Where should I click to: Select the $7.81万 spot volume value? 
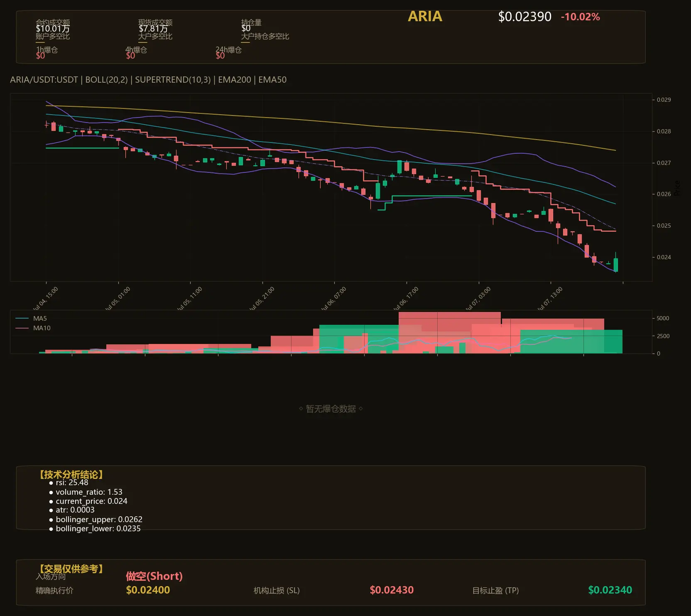[153, 29]
